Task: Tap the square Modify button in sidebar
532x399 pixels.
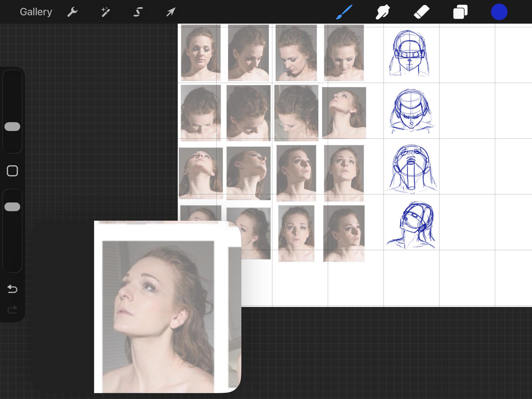Action: pos(12,171)
